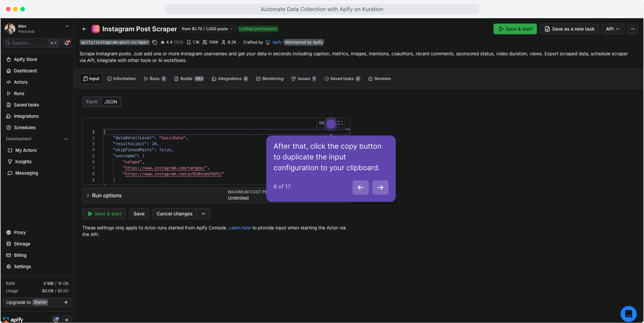Open the API dropdown
Screen dimensions: 644x323
(x=613, y=29)
